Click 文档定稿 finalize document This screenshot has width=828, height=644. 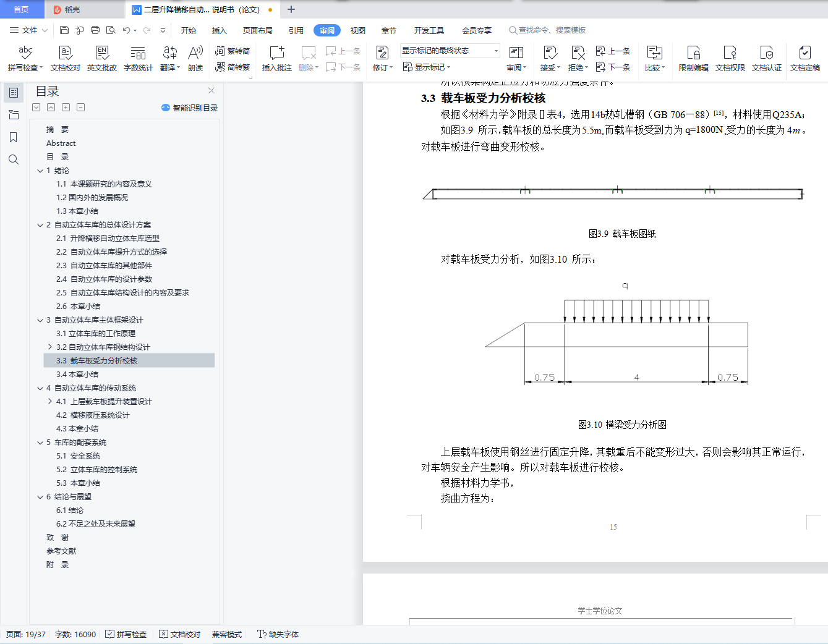805,59
